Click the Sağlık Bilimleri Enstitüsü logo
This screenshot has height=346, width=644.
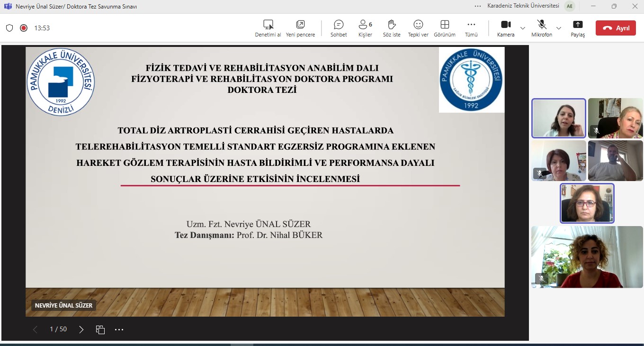(x=472, y=80)
